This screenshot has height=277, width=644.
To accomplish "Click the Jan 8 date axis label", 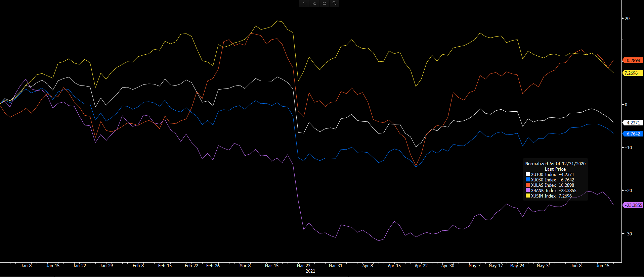I will click(26, 266).
